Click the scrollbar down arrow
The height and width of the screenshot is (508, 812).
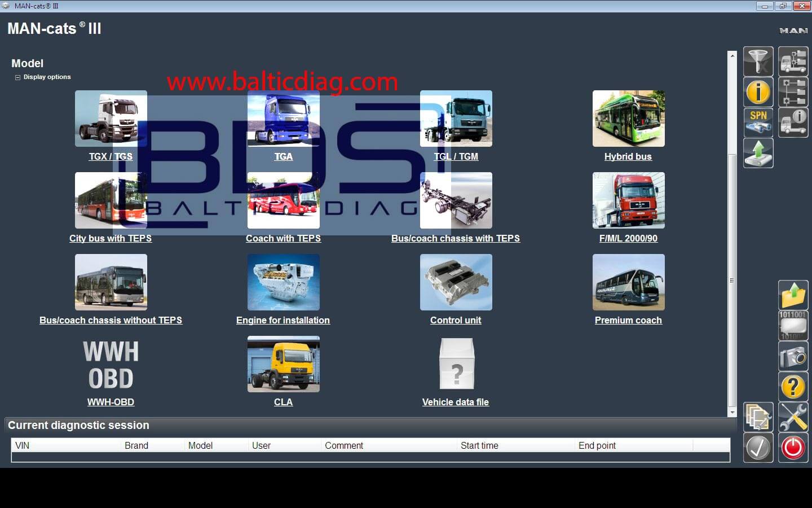point(732,413)
